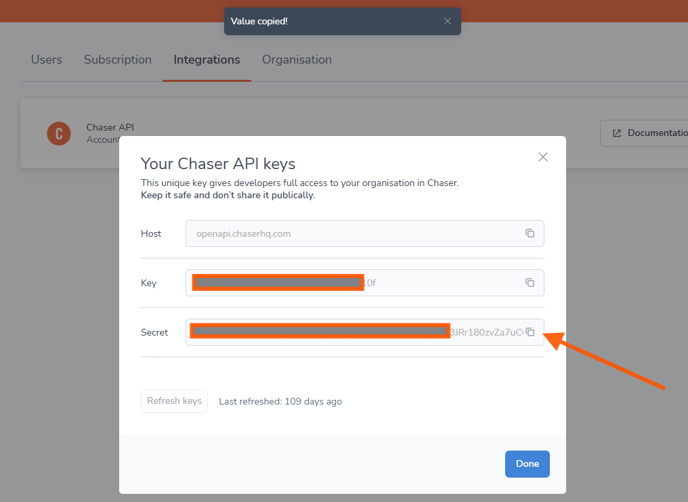This screenshot has height=502, width=688.
Task: Click the Last refreshed 109 days text
Action: 280,402
